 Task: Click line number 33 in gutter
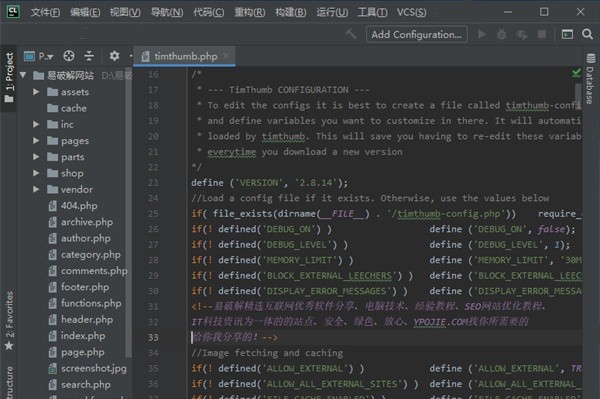pos(153,337)
